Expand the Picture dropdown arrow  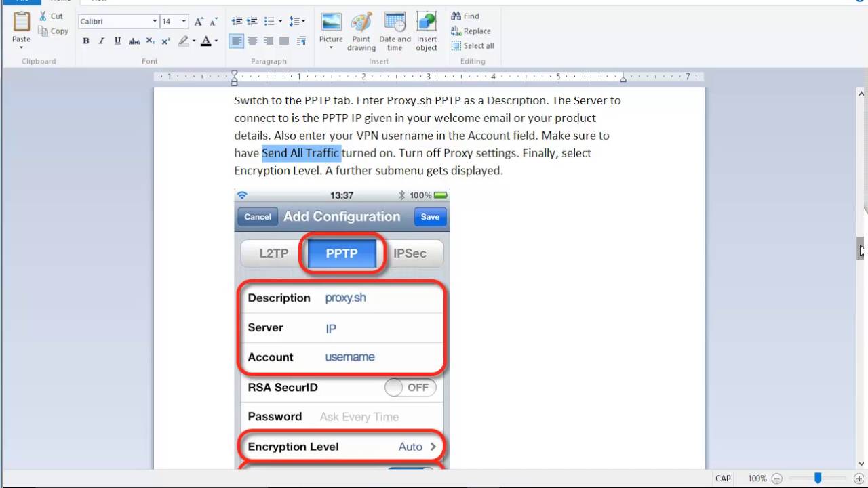point(331,47)
